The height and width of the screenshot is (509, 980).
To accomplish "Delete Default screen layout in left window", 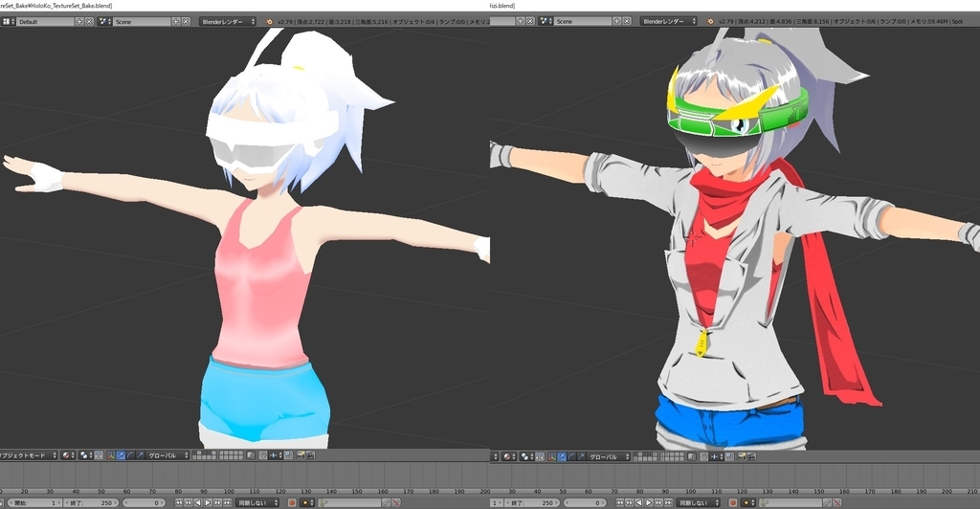I will coord(89,21).
